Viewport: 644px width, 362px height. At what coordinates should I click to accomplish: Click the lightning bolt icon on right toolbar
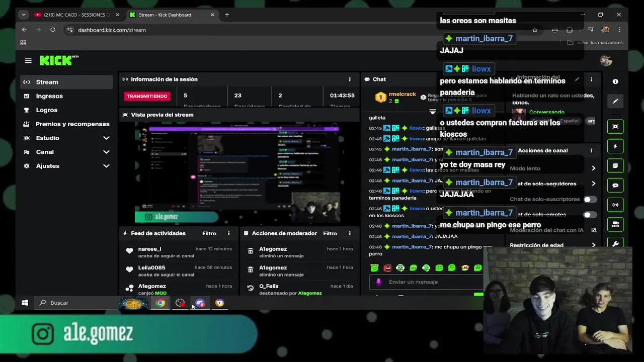615,146
